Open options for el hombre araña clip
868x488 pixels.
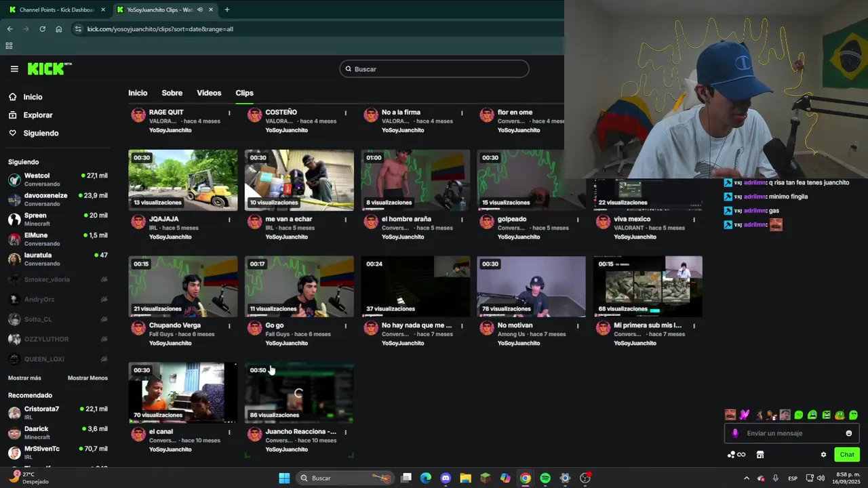click(462, 220)
